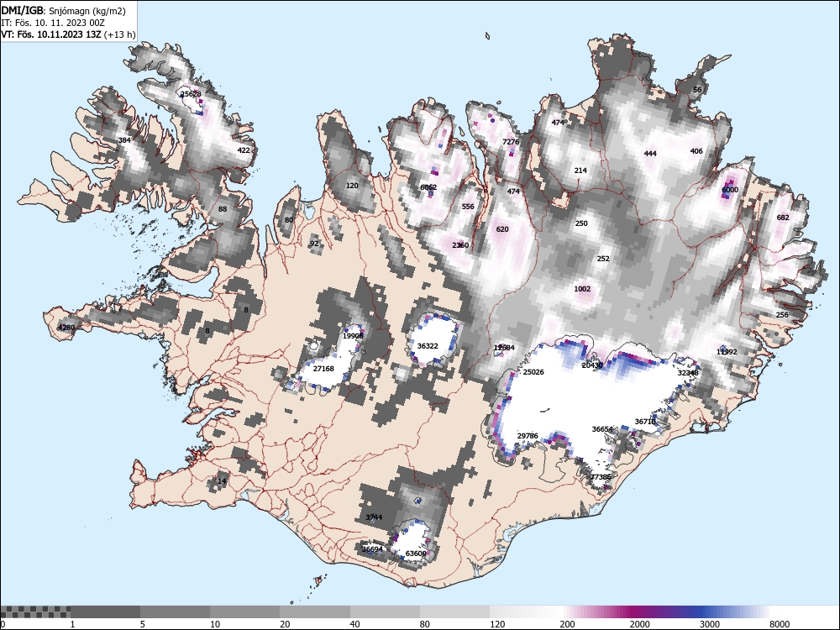The height and width of the screenshot is (630, 840).
Task: Click the legend label 2000
Action: (x=639, y=624)
